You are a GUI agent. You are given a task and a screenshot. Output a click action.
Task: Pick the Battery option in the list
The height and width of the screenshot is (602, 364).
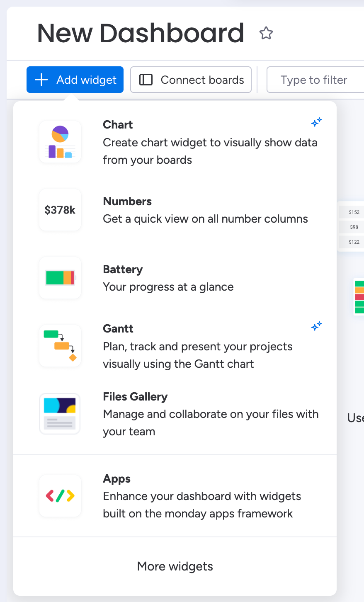coord(123,269)
